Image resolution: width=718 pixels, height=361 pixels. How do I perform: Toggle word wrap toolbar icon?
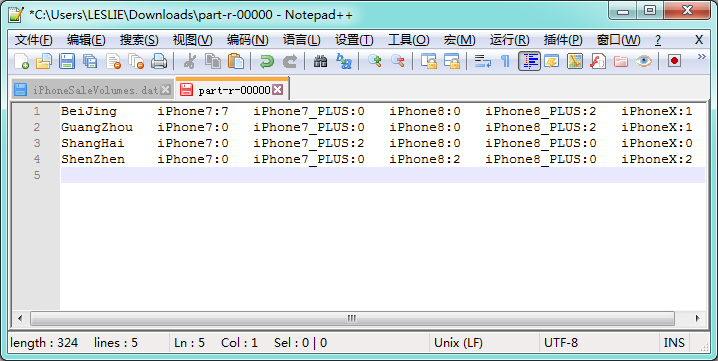coord(483,61)
